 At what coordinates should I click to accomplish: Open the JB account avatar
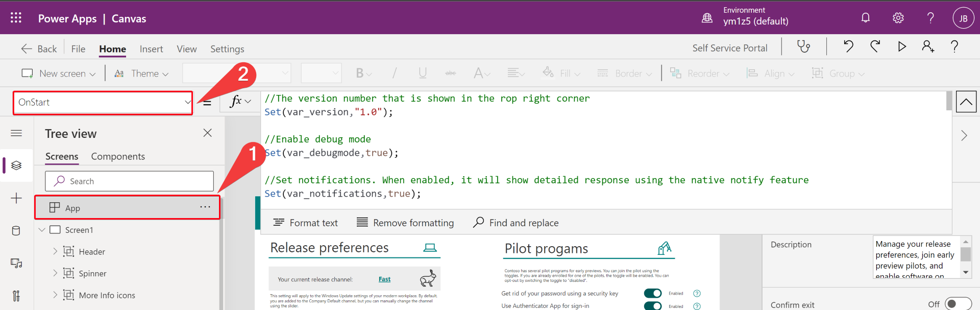[x=963, y=18]
